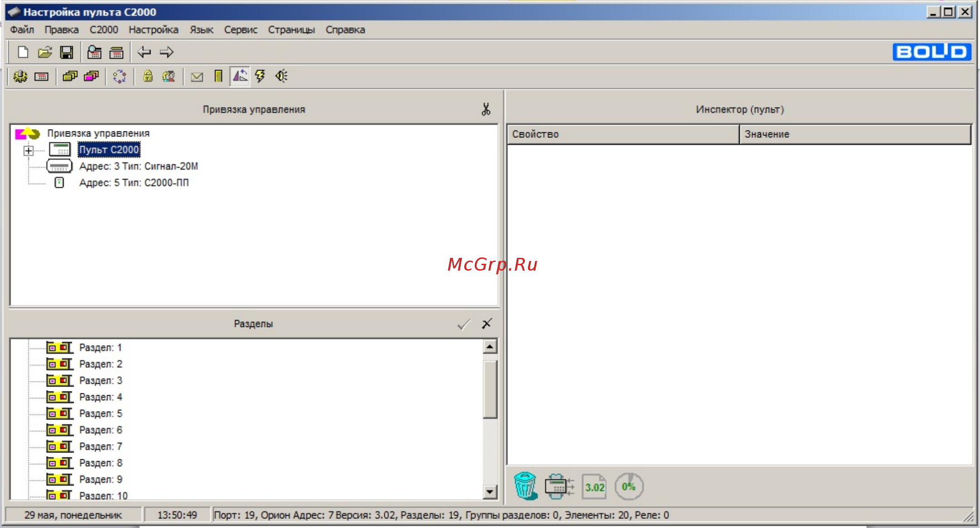Select Пульт С2000 in the tree
Image resolution: width=980 pixels, height=528 pixels.
click(109, 150)
